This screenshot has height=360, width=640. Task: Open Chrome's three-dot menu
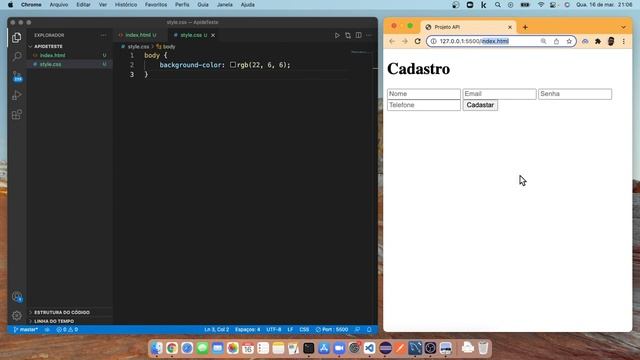(x=624, y=41)
